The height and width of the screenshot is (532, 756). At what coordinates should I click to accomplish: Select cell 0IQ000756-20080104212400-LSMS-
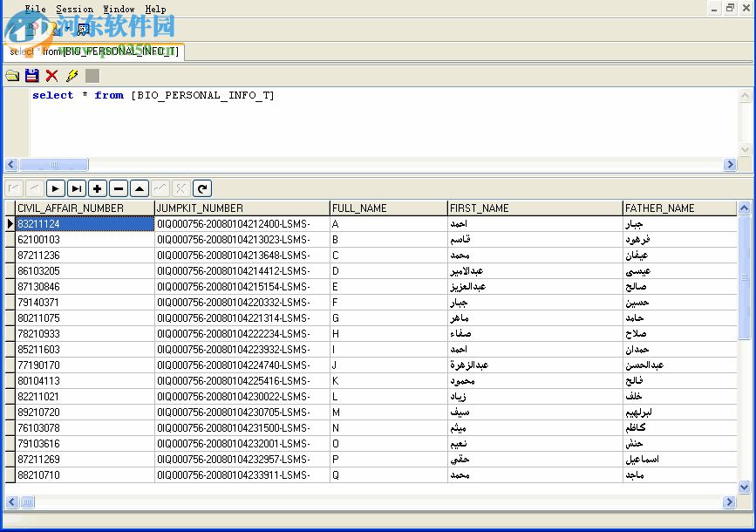tap(242, 224)
